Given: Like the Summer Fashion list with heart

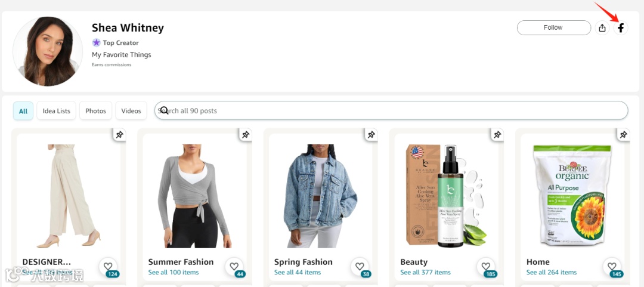Looking at the screenshot, I should tap(234, 266).
